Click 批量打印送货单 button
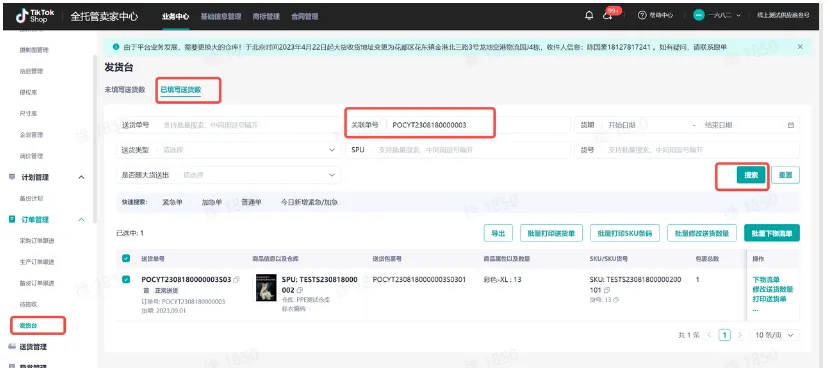The height and width of the screenshot is (368, 829). coord(551,233)
